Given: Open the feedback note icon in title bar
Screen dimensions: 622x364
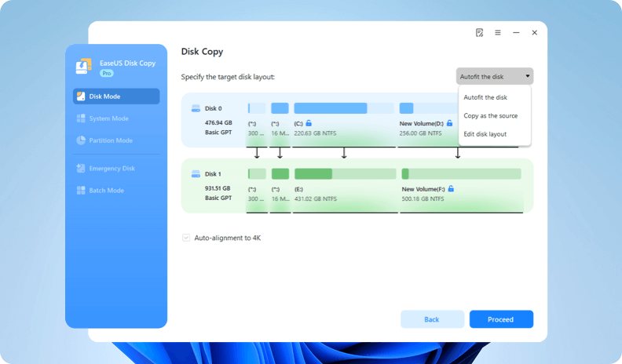Looking at the screenshot, I should coord(479,32).
